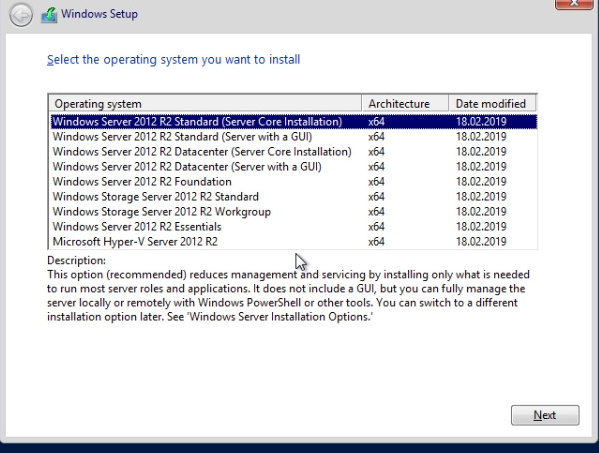Select Windows Server 2012 R2 Essentials

293,226
